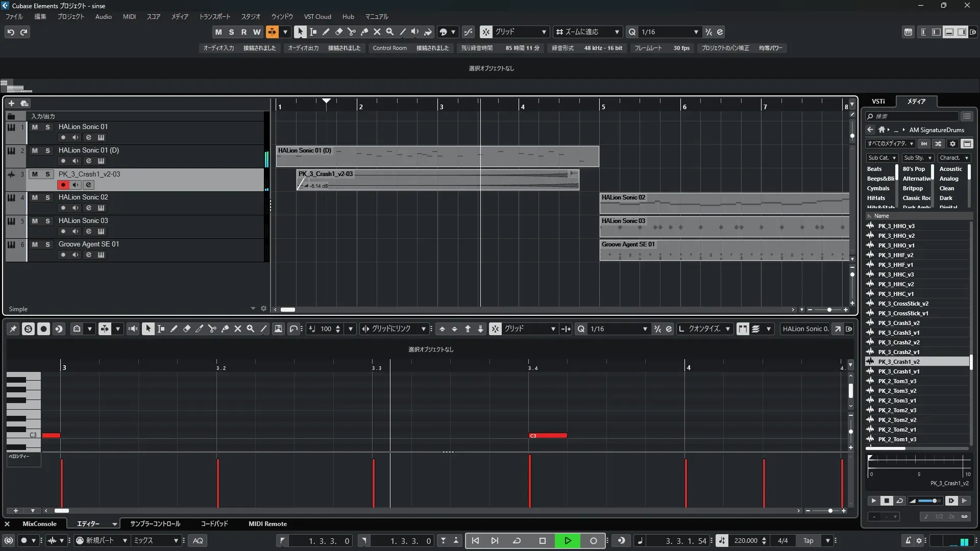Select the Glue tool in top toolbar

coord(364,32)
